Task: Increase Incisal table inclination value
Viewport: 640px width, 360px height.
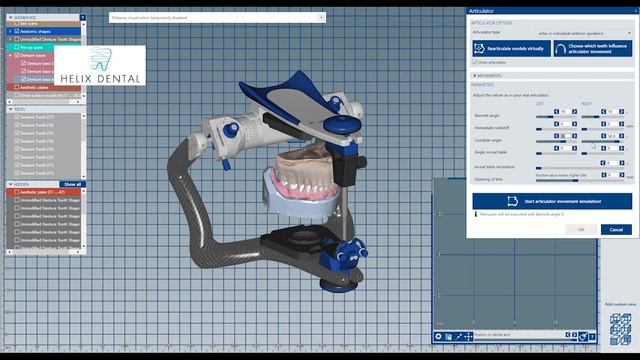Action: [x=621, y=163]
